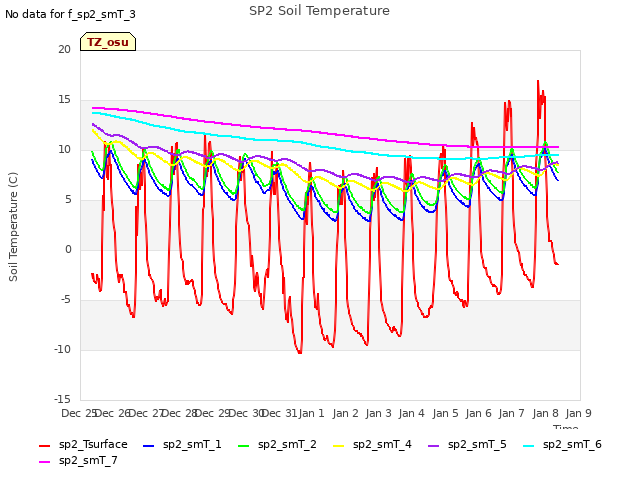This screenshot has height=480, width=640.
Task: Click the yellow sp2_smT_4 legend swatch
Action: [338, 446]
